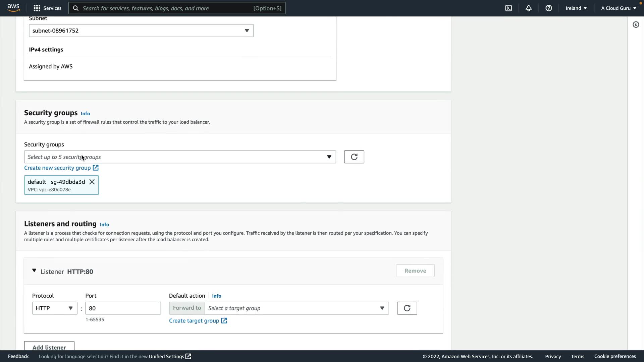Screen dimensions: 644x362
Task: Open the side info panel icon
Action: [636, 25]
